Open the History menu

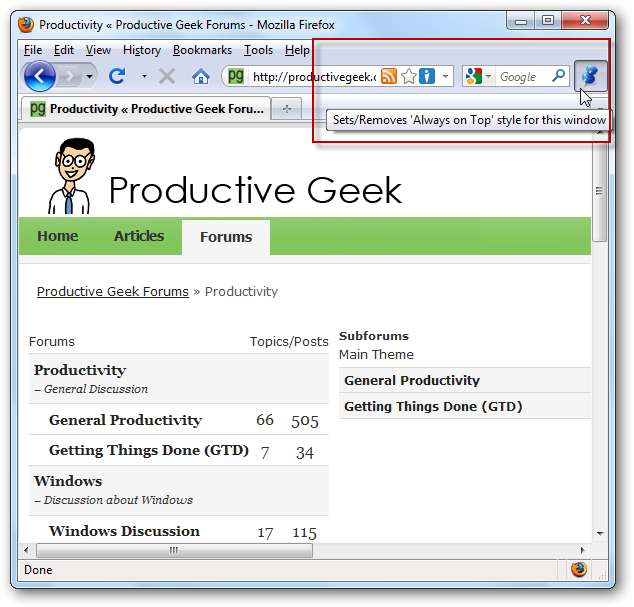pyautogui.click(x=142, y=50)
